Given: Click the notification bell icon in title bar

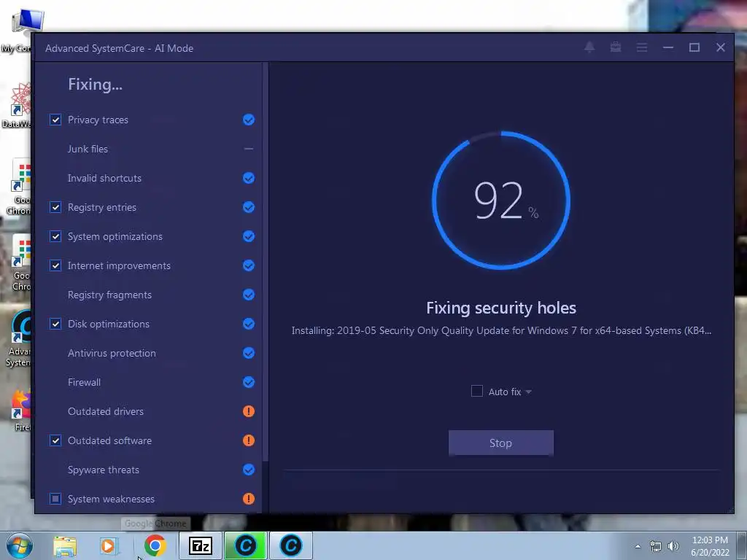Looking at the screenshot, I should pos(589,47).
